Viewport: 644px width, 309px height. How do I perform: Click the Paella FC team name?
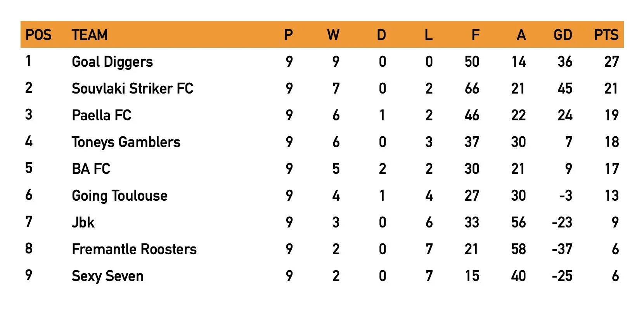pyautogui.click(x=101, y=115)
